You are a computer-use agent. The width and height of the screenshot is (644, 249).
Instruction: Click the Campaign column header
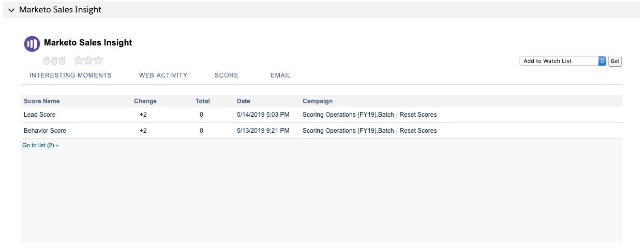(x=318, y=101)
